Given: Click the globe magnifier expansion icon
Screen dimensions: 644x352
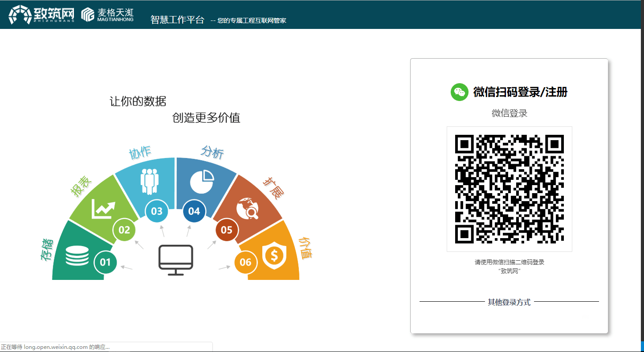Looking at the screenshot, I should click(248, 208).
